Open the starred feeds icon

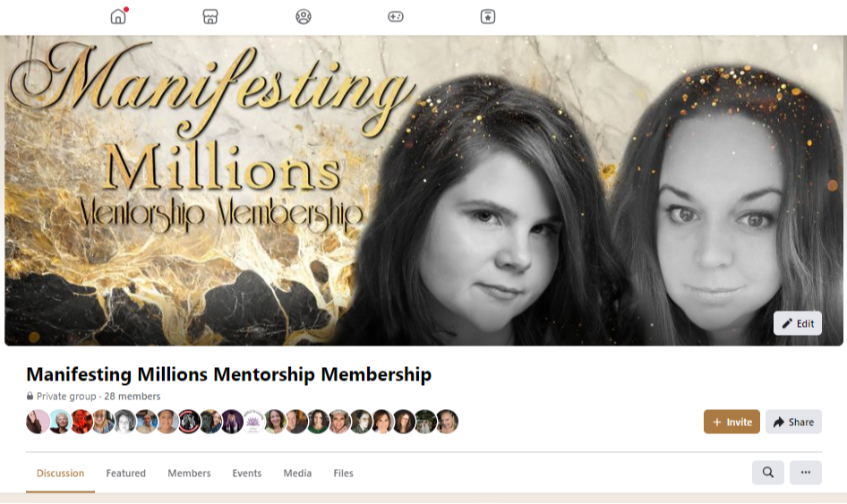pyautogui.click(x=488, y=17)
